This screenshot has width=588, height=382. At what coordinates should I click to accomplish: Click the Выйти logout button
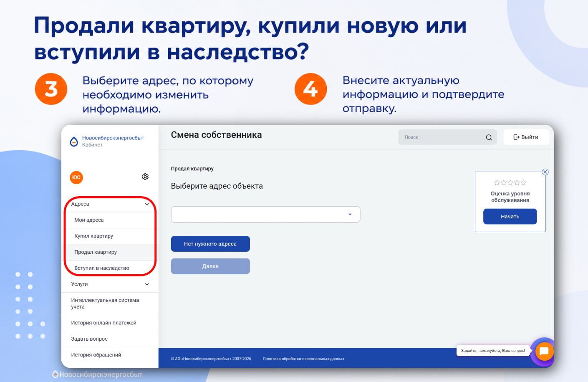point(526,137)
